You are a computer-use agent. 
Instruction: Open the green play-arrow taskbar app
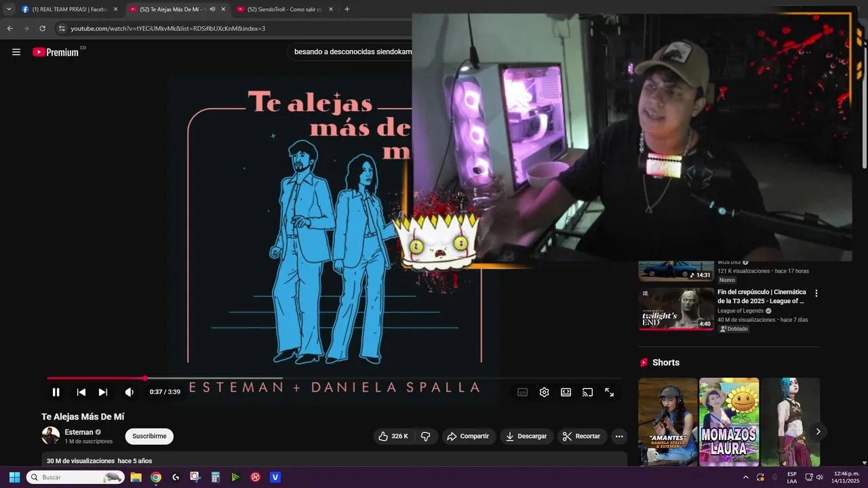(x=235, y=477)
